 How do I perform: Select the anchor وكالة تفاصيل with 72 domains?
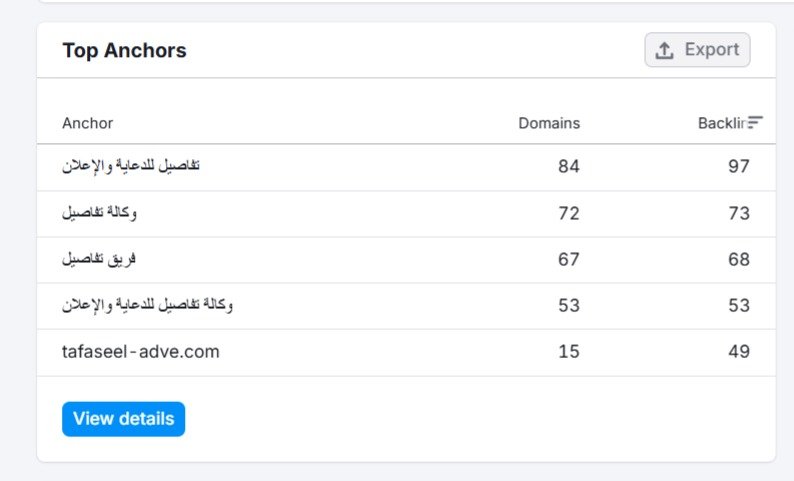pos(100,213)
